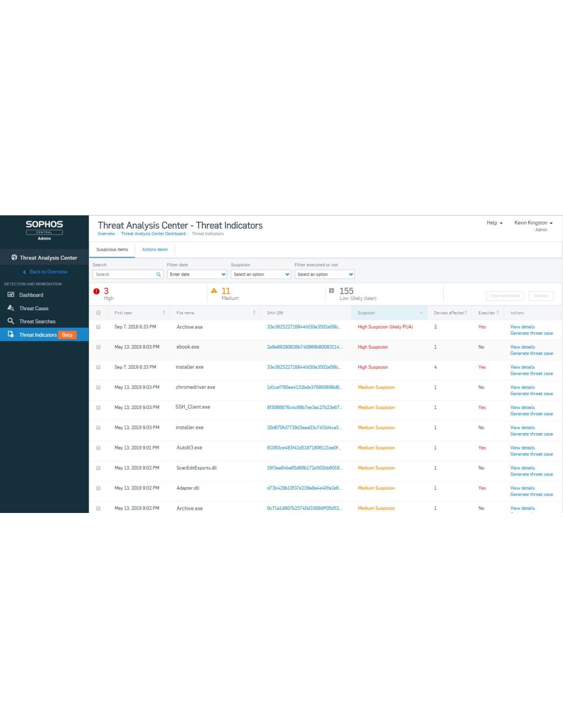
Task: Open the Enter date filter dropdown
Action: pos(197,274)
